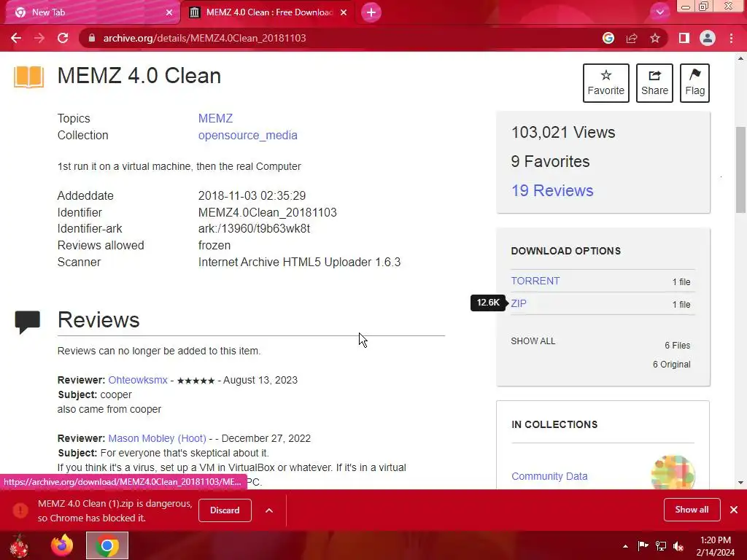Click the lock icon in address bar
The image size is (747, 560).
pos(92,38)
